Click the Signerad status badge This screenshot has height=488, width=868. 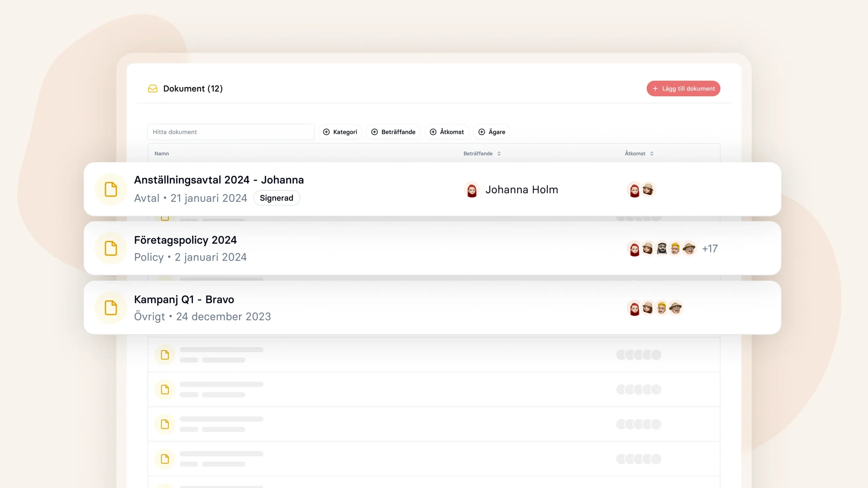coord(276,198)
